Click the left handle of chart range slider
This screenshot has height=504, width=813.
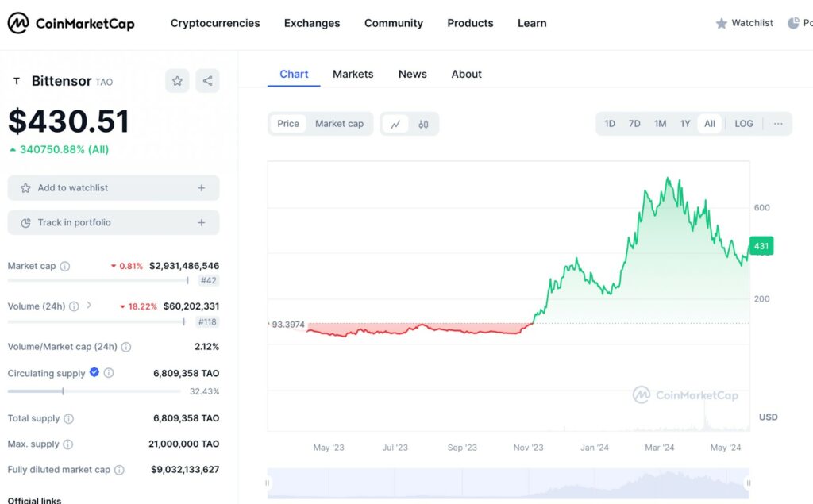pos(268,483)
